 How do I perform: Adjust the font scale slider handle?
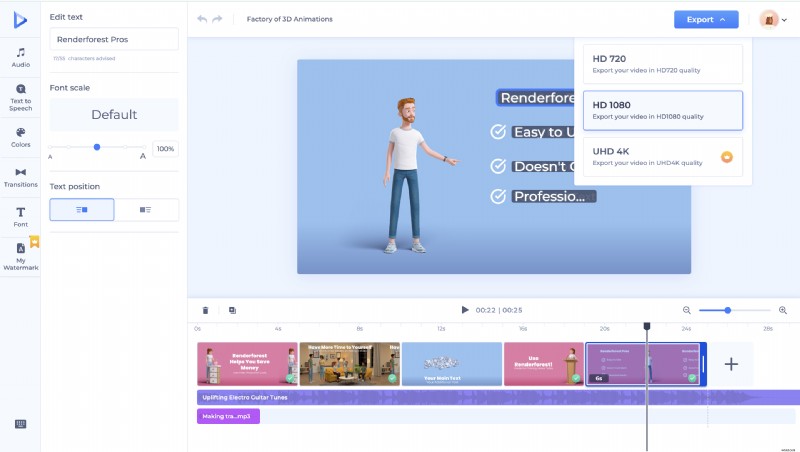tap(97, 147)
